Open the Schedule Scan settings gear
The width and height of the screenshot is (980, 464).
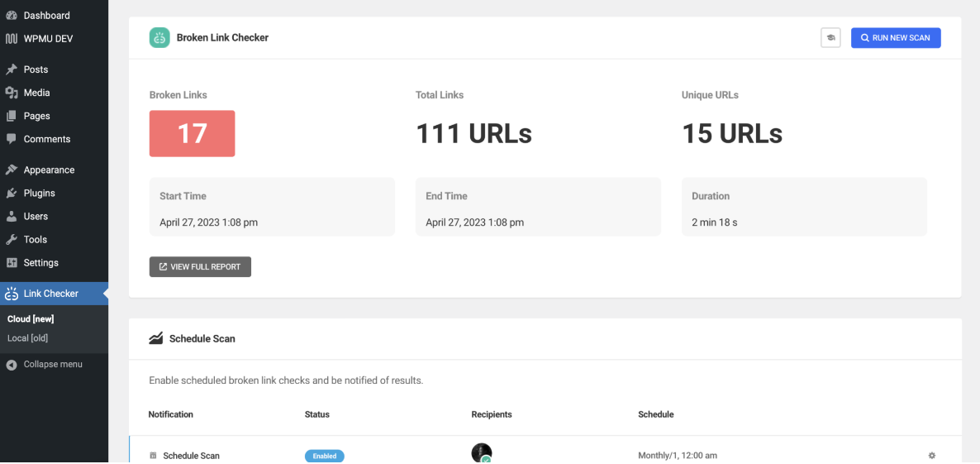click(932, 456)
